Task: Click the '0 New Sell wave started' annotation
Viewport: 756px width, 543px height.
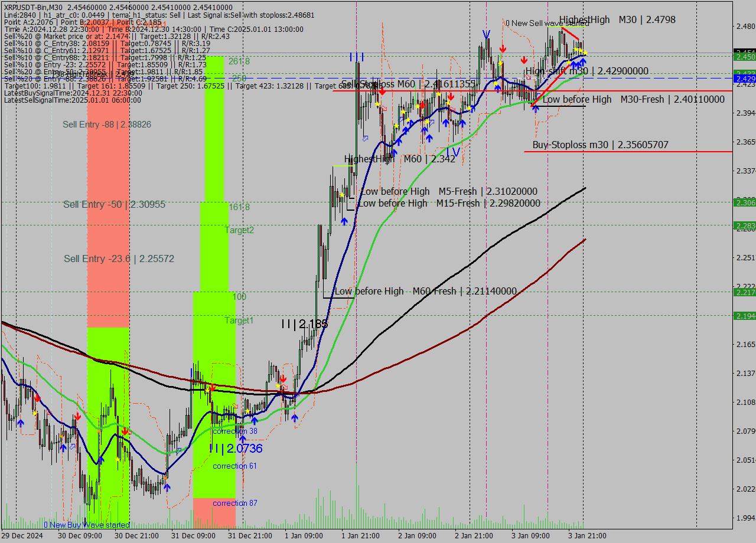Action: [x=547, y=23]
